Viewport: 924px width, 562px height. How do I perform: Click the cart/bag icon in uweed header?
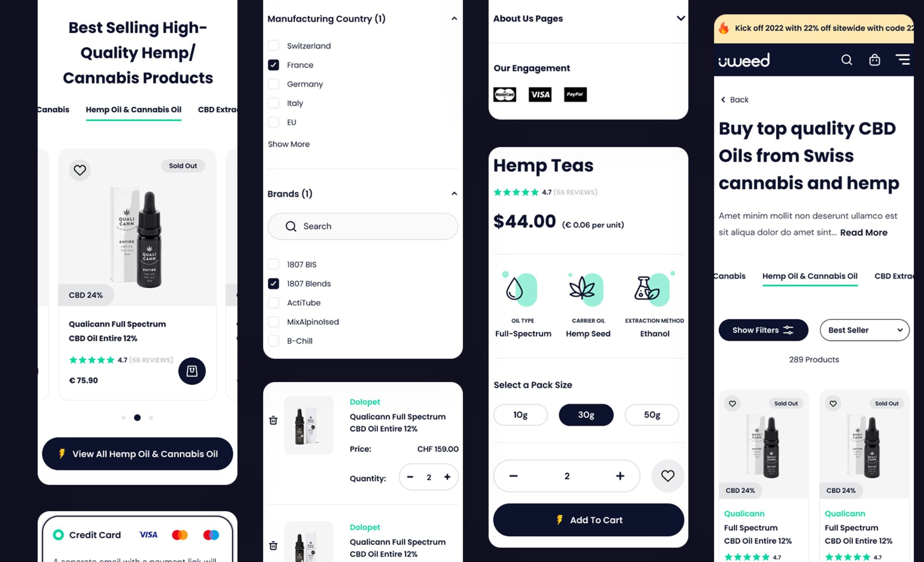click(875, 60)
